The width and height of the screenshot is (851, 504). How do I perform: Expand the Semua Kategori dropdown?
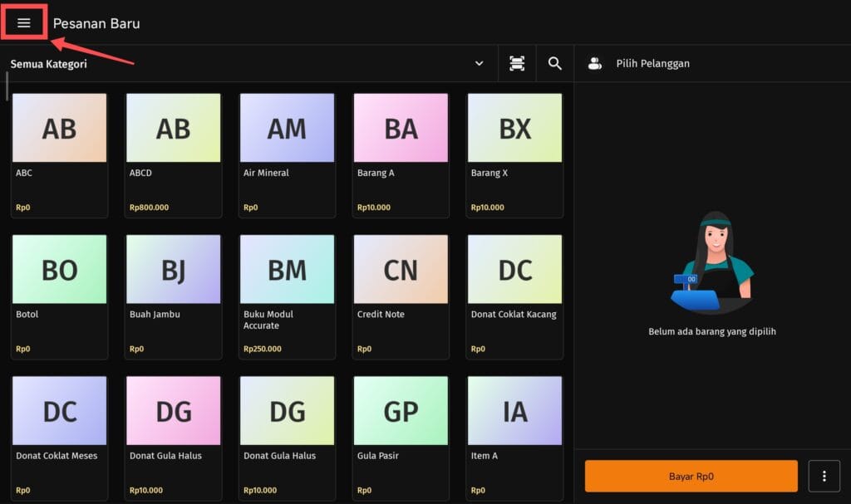tap(248, 63)
